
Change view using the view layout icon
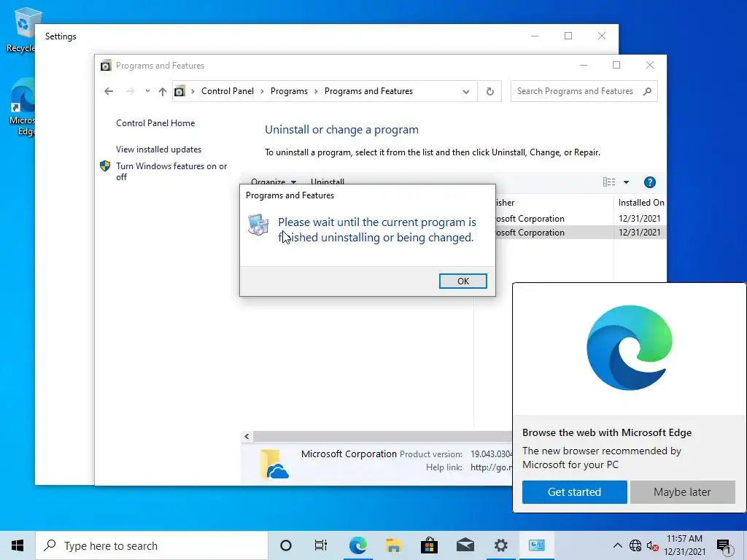point(609,182)
